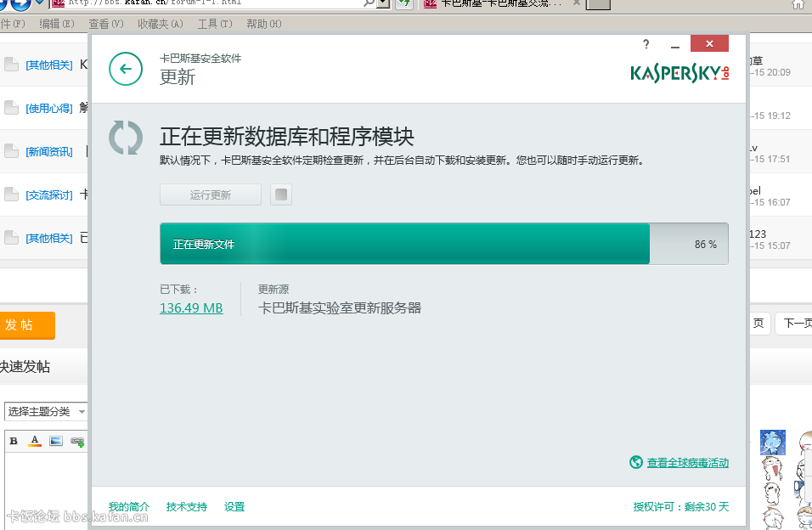Viewport: 812px width, 530px height.
Task: Click the 发帖 orange button in forum
Action: 25,325
